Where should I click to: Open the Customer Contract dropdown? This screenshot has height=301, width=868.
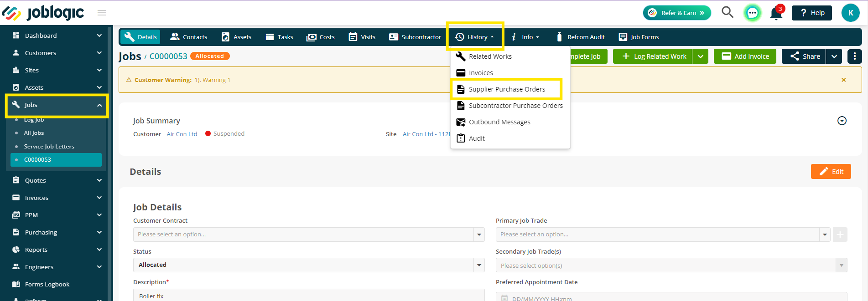tap(309, 235)
